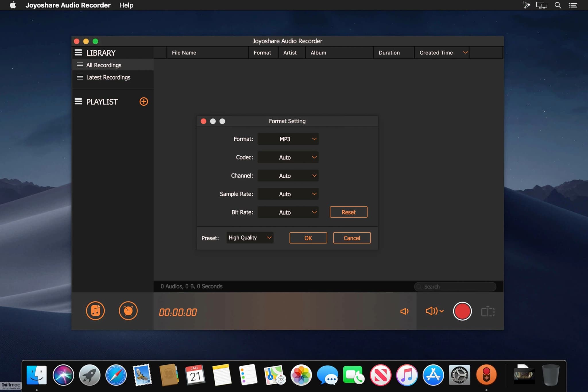Confirm format settings with OK
The image size is (588, 392).
[308, 238]
